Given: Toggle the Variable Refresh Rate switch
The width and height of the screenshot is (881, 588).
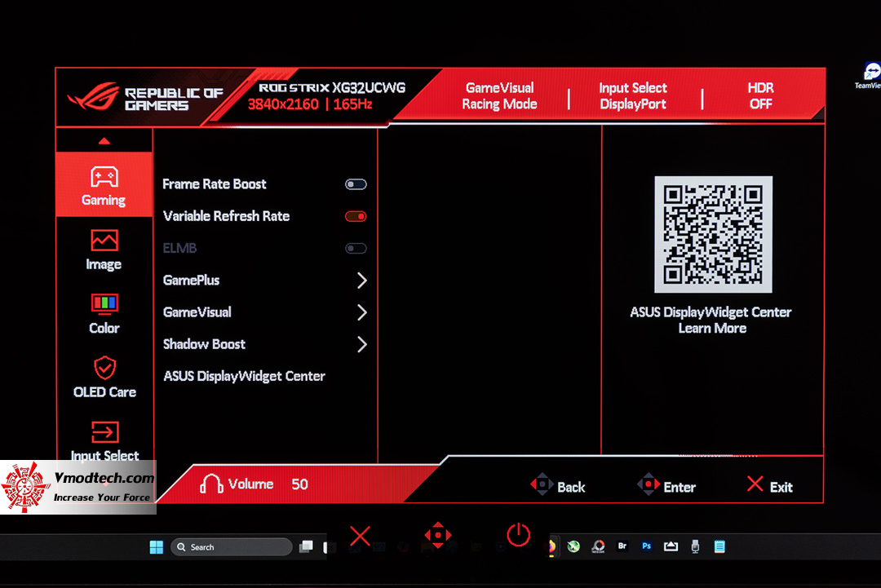Looking at the screenshot, I should (356, 216).
